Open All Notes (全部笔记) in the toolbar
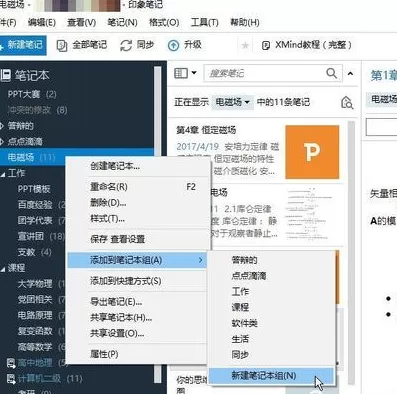This screenshot has width=397, height=394. tap(82, 45)
